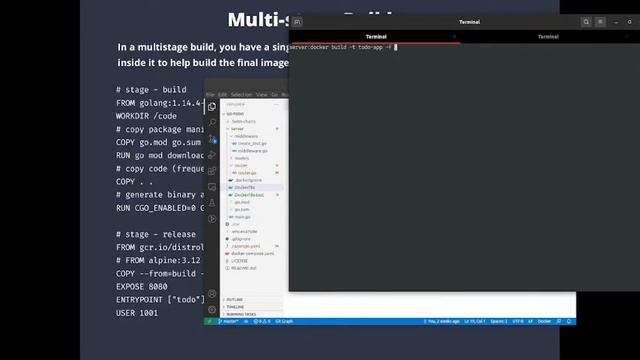Switch to the second Terminal tab
640x360 pixels.
click(x=548, y=37)
